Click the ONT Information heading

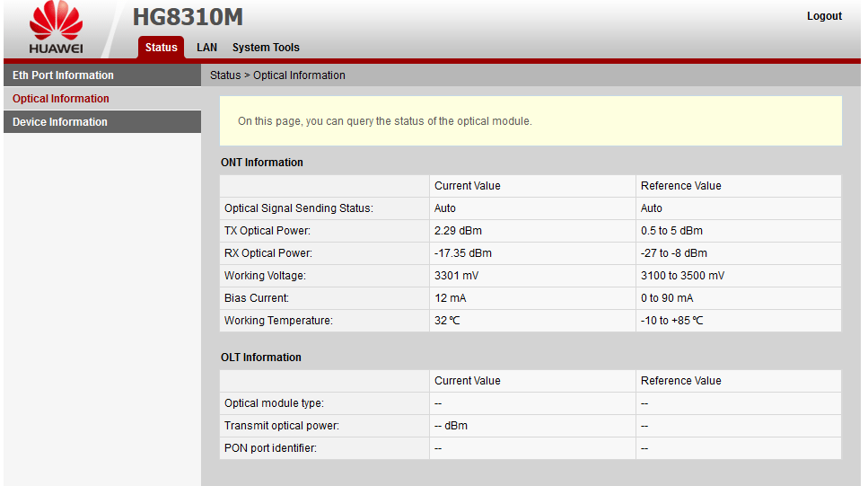tap(262, 163)
